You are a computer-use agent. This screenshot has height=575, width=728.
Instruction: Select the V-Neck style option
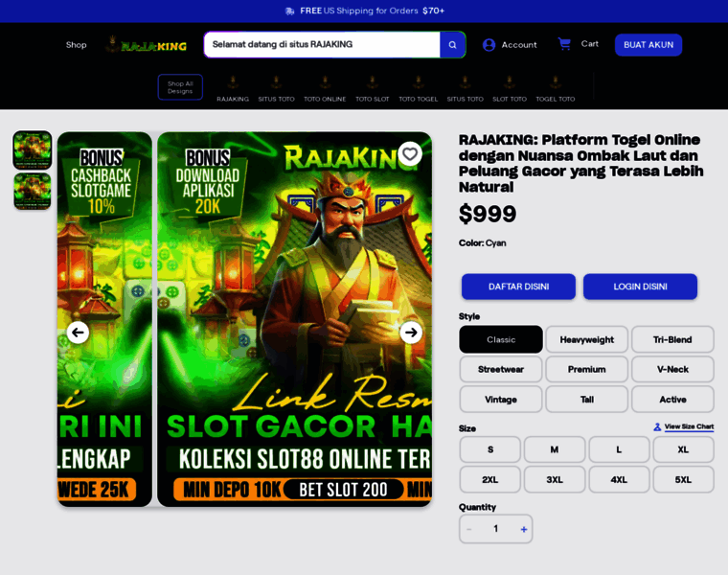[x=672, y=369]
